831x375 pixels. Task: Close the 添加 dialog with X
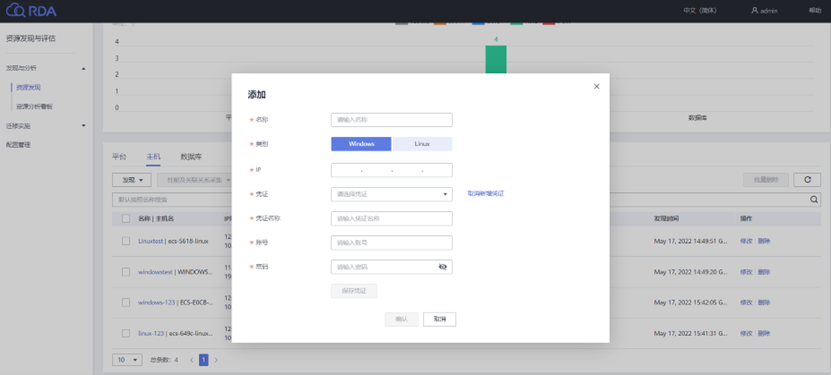point(597,86)
